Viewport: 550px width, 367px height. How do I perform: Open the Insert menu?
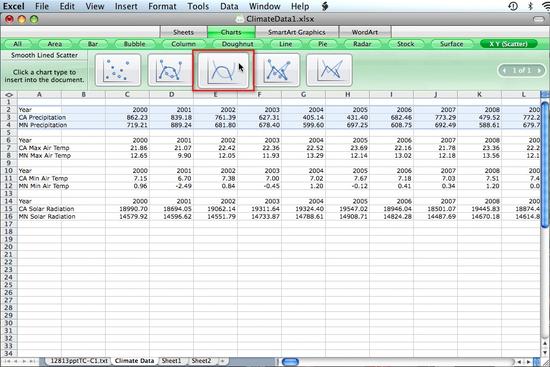point(126,6)
